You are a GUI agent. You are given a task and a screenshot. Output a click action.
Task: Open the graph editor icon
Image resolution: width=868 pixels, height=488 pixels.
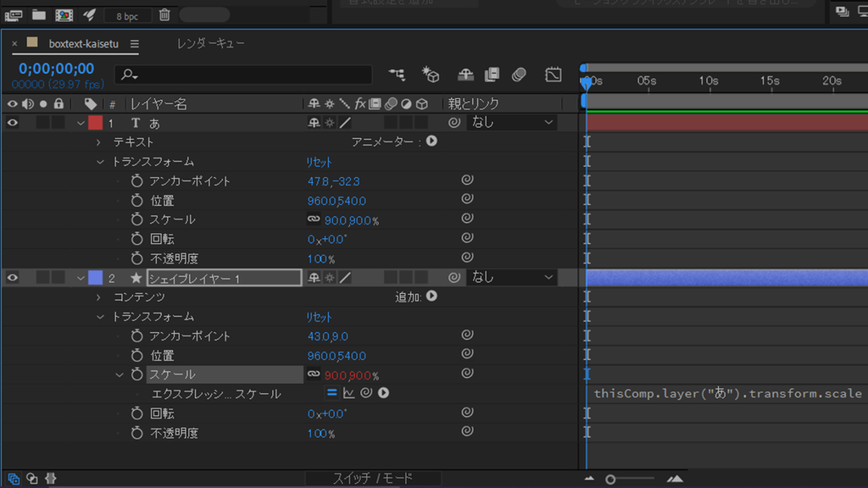(x=553, y=75)
